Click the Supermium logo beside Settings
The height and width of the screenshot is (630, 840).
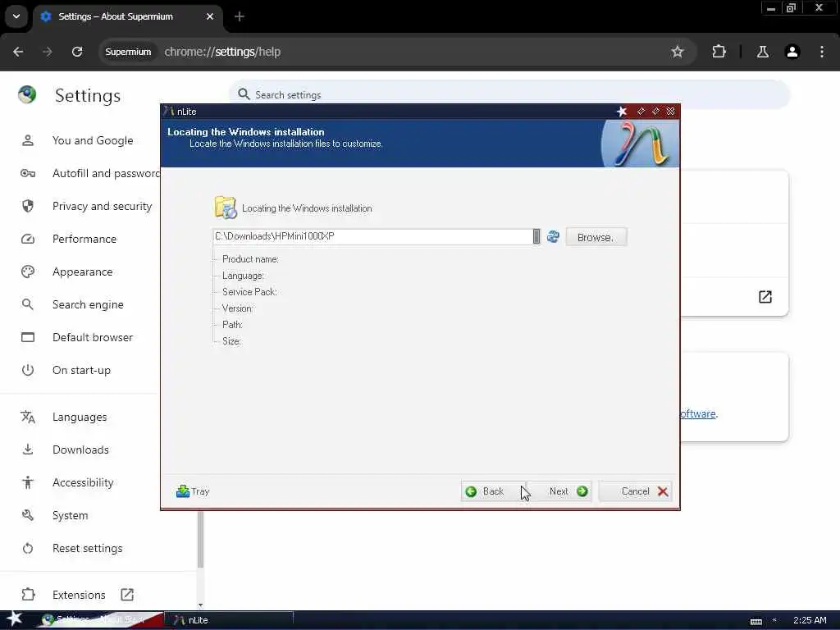click(27, 95)
